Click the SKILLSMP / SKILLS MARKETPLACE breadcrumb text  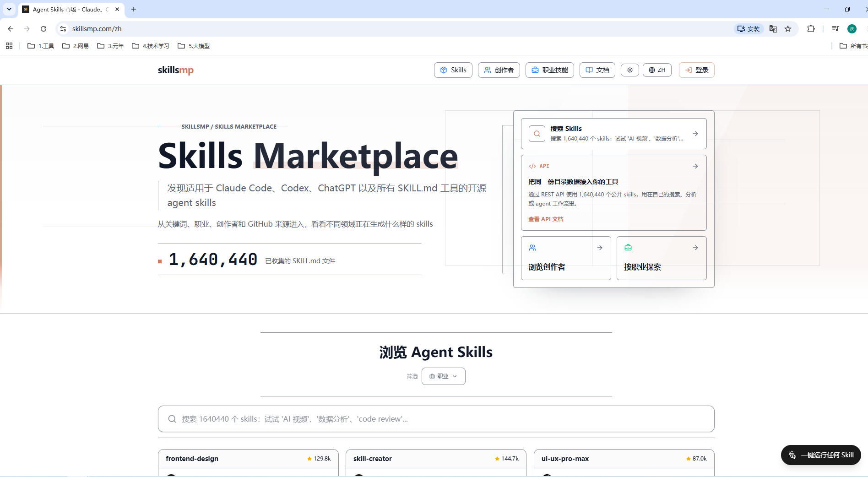229,127
